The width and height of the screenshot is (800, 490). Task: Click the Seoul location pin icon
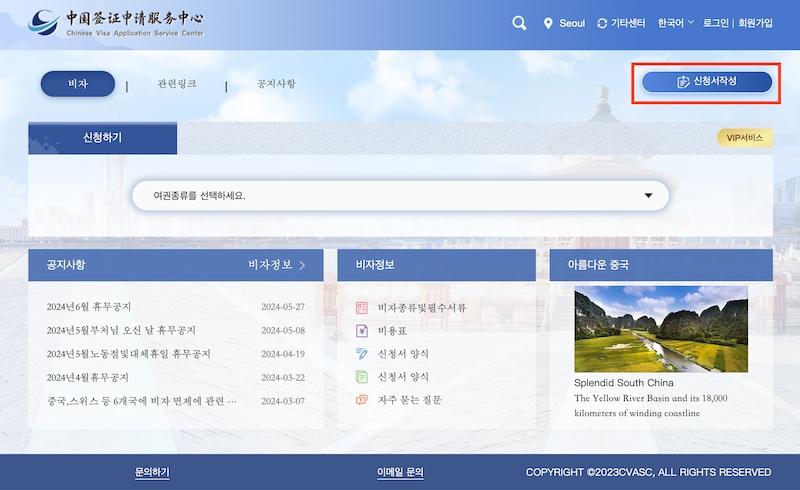pyautogui.click(x=548, y=23)
